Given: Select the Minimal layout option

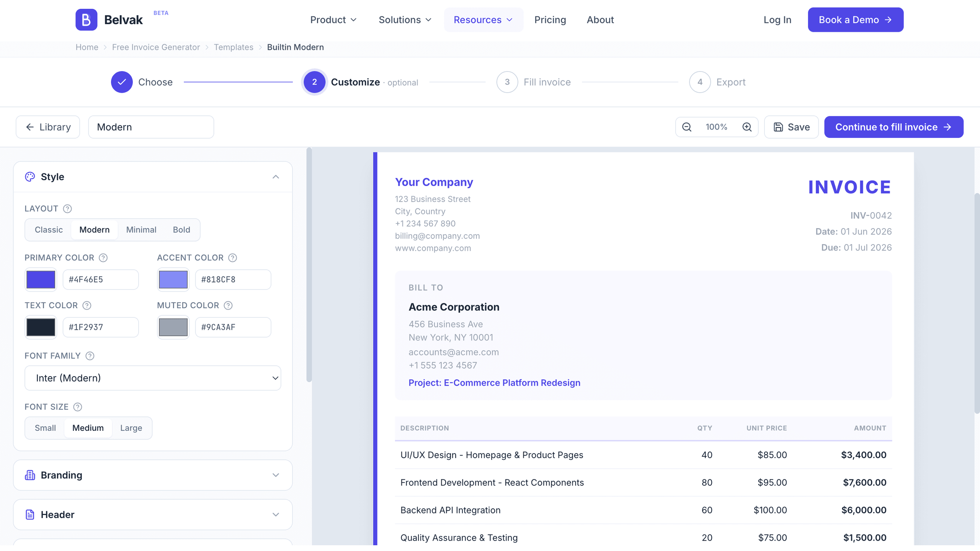Looking at the screenshot, I should [141, 230].
